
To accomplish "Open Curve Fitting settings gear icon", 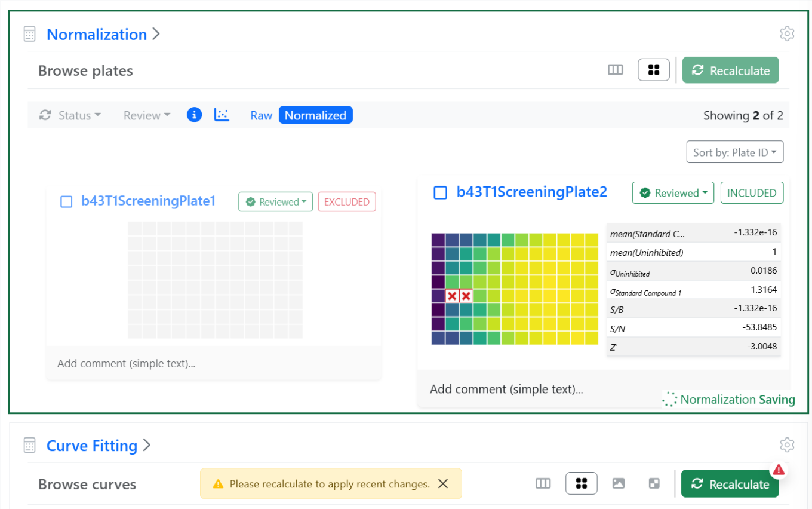I will point(787,445).
